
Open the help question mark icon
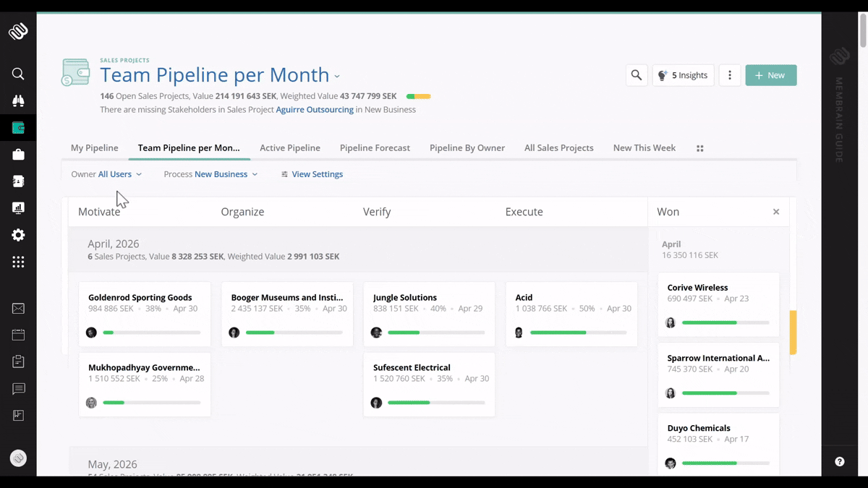click(839, 461)
